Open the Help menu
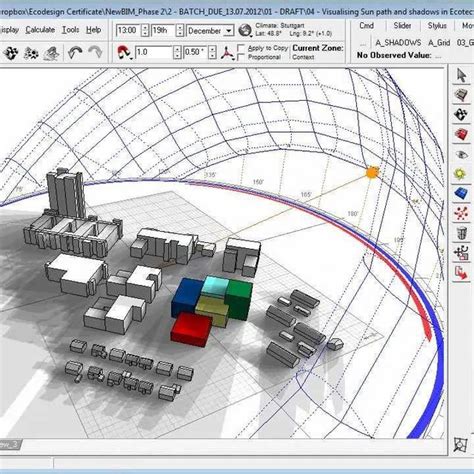The height and width of the screenshot is (474, 474). 93,30
